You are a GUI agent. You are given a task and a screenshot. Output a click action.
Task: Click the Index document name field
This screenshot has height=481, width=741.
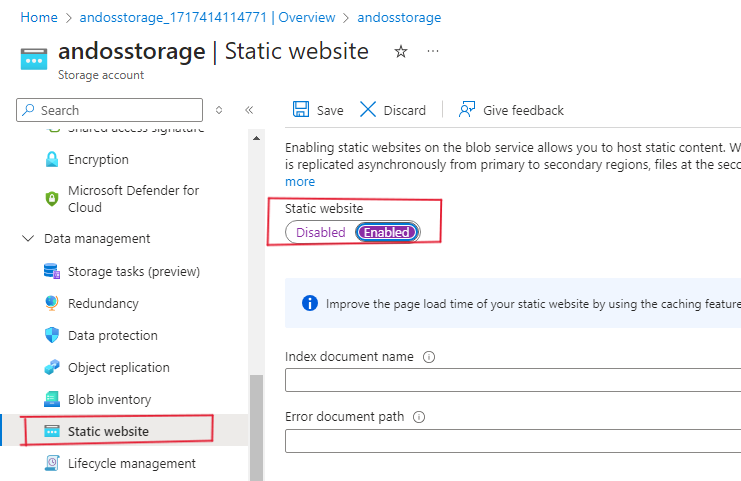[512, 380]
